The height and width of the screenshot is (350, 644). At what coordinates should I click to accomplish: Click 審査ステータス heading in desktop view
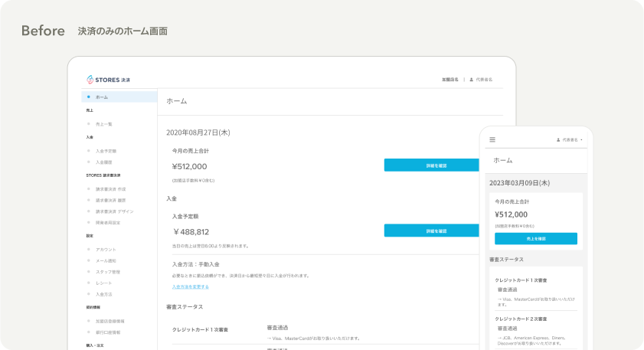coord(185,307)
